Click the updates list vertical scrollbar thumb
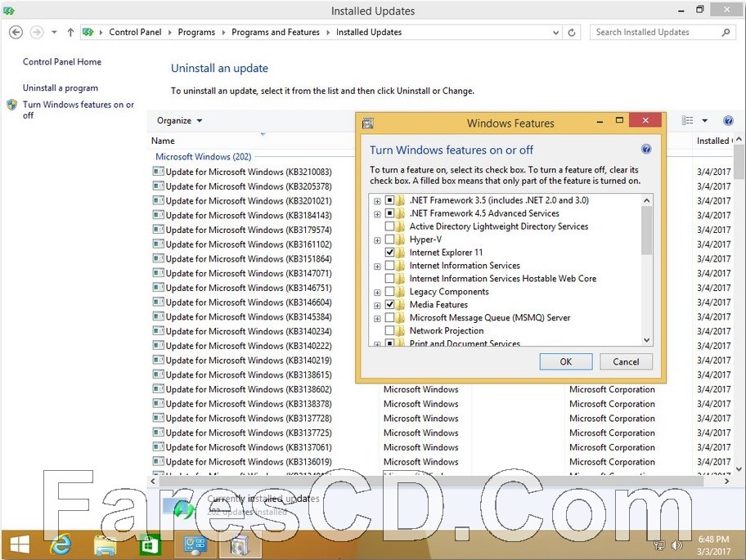This screenshot has width=746, height=560. [x=739, y=162]
